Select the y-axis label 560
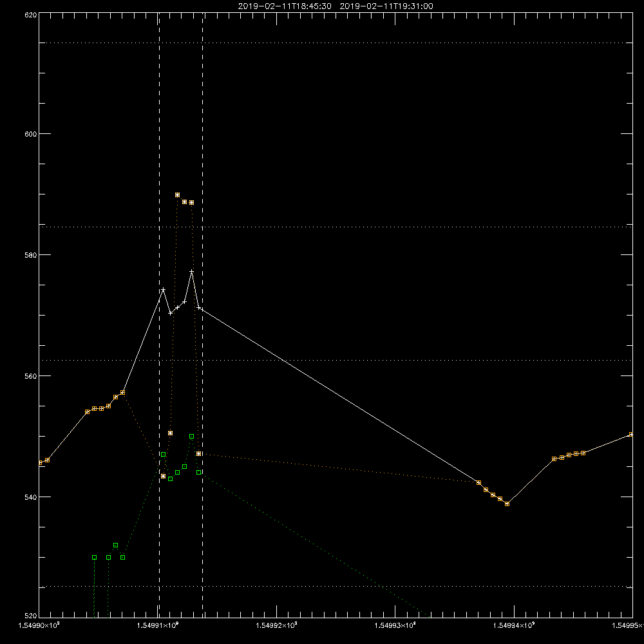The height and width of the screenshot is (644, 644). 31,376
